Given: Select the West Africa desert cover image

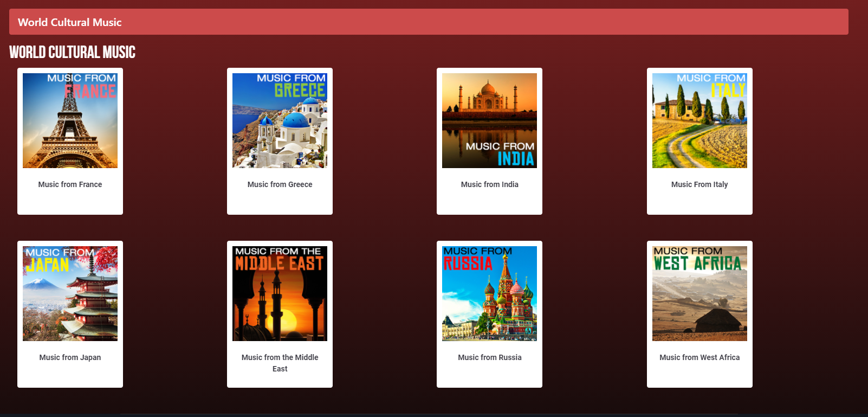Looking at the screenshot, I should pyautogui.click(x=699, y=293).
